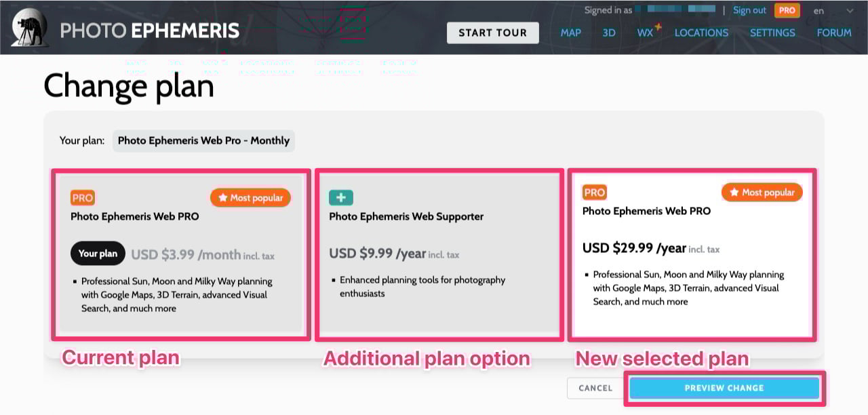Click the Sign out link
Viewport: 868px width, 415px height.
coord(749,11)
